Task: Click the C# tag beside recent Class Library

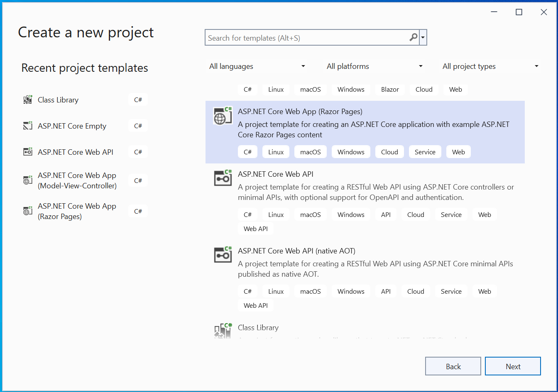Action: tap(138, 100)
